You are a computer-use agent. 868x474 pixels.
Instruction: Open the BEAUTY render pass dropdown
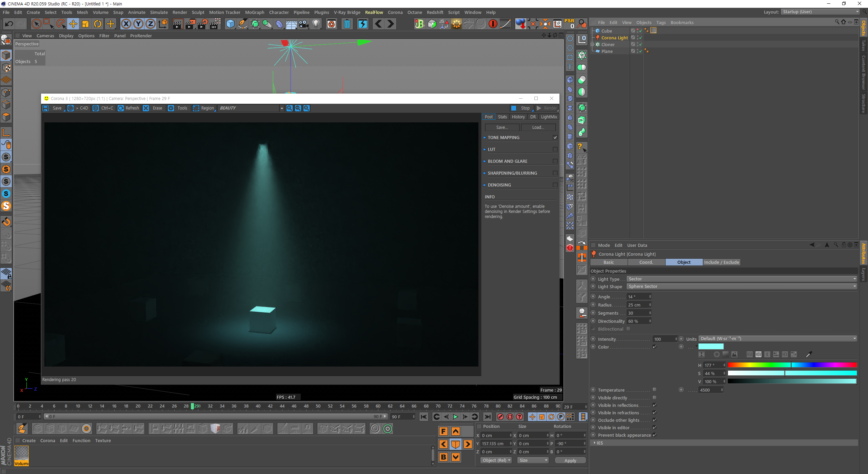point(251,108)
